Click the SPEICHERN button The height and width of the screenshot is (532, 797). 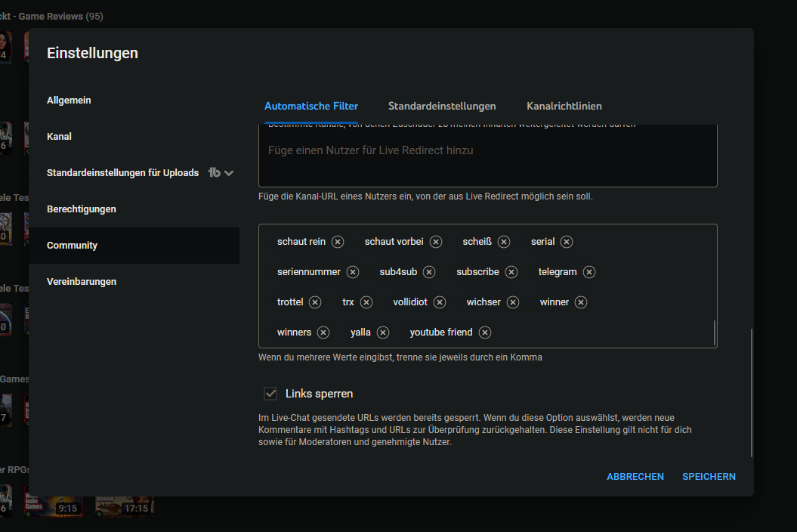coord(709,477)
